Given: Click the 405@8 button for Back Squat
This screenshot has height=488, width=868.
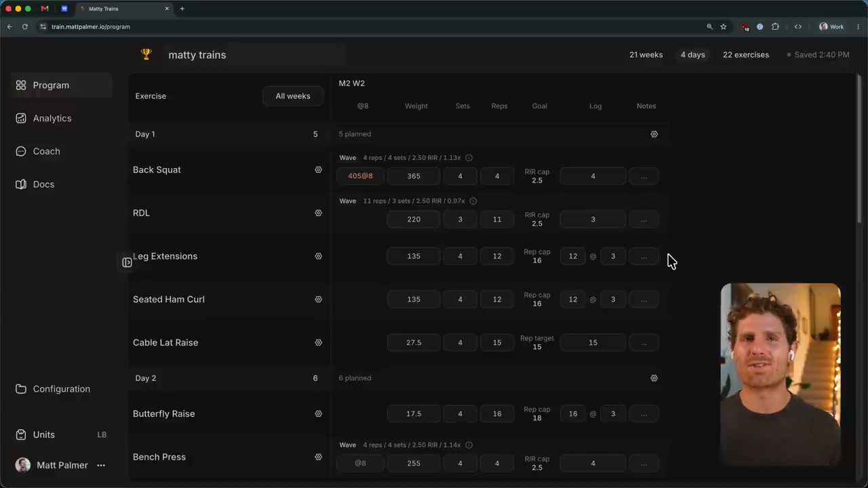Looking at the screenshot, I should click(360, 176).
